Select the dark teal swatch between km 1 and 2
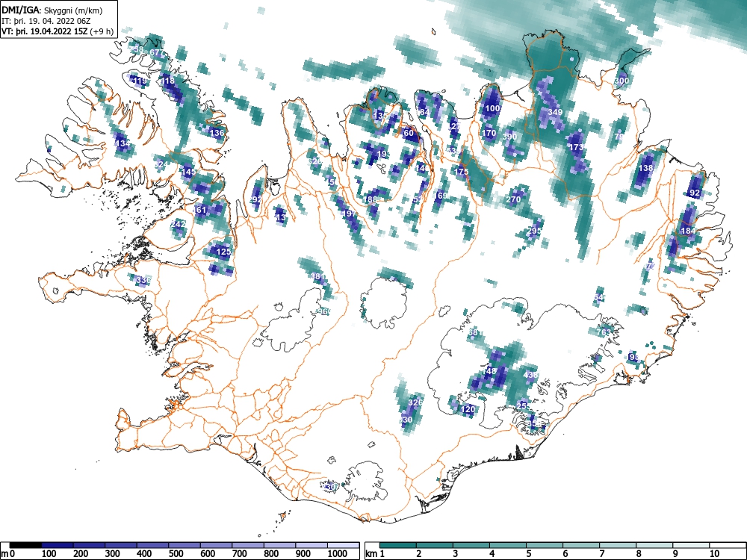The width and height of the screenshot is (747, 560). pyautogui.click(x=398, y=545)
